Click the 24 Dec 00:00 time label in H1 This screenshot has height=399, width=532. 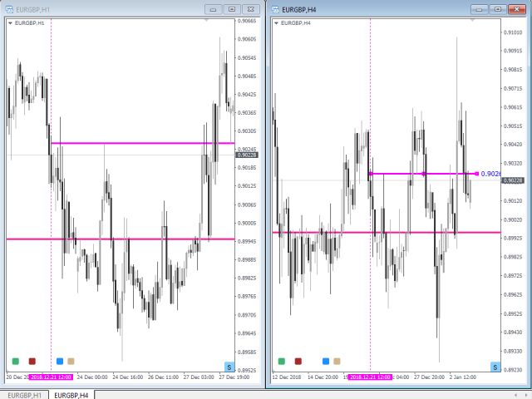coord(92,377)
